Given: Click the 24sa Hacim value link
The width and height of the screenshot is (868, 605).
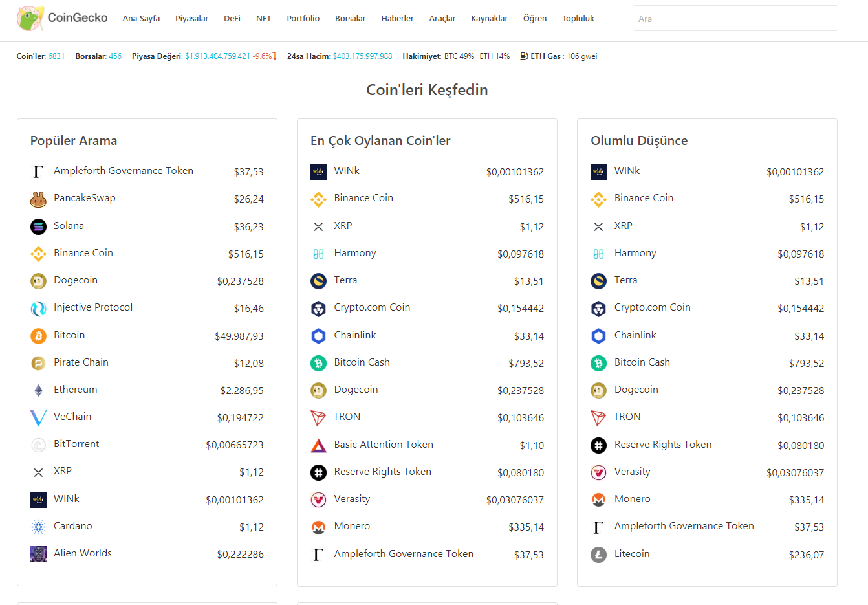Looking at the screenshot, I should 362,56.
